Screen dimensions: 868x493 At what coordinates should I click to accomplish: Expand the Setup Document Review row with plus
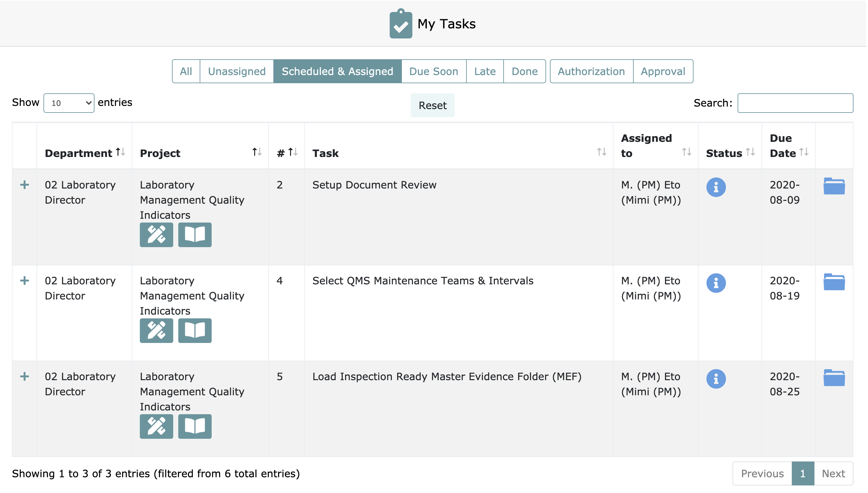coord(24,185)
